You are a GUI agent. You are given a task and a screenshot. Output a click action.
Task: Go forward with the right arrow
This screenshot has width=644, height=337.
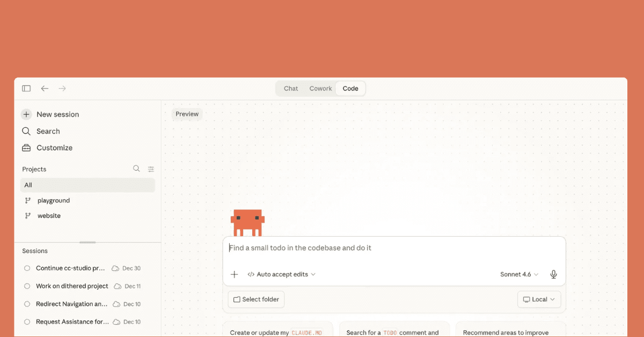click(62, 89)
